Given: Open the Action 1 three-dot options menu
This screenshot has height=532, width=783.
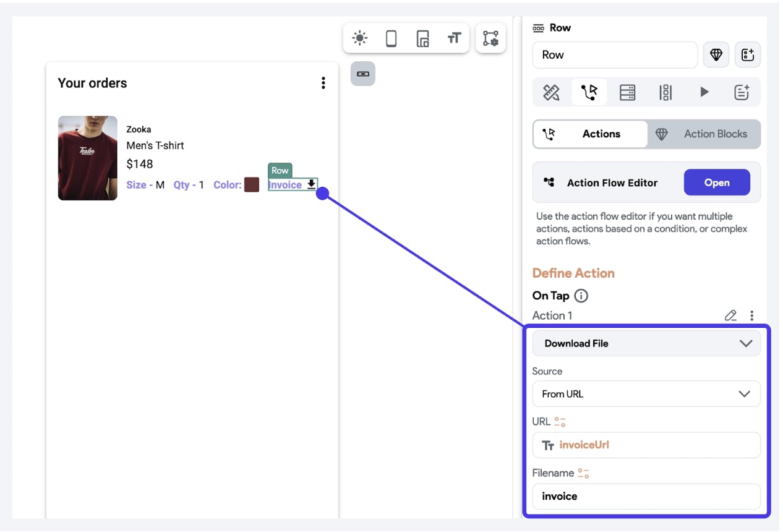Looking at the screenshot, I should (751, 315).
